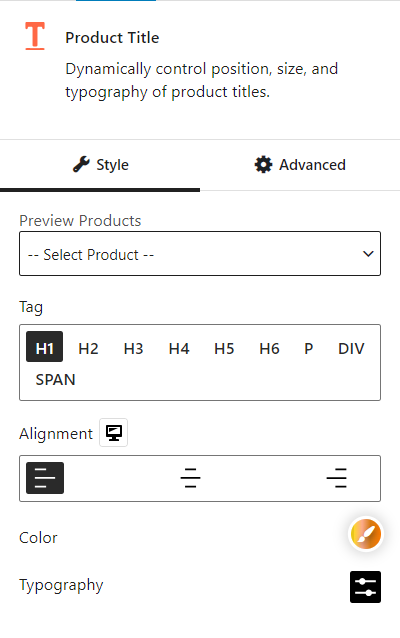The image size is (400, 638).
Task: Select the H2 tag option
Action: [x=88, y=349]
